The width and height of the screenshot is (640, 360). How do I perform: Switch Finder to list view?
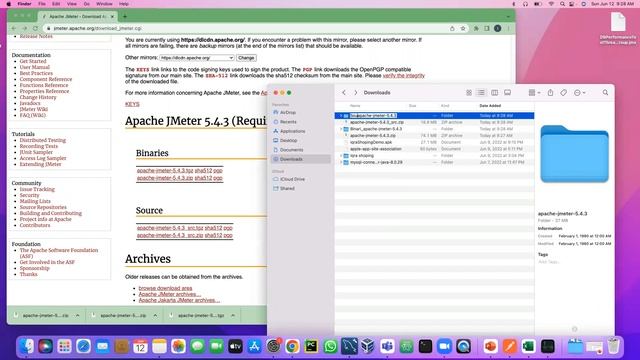(481, 93)
